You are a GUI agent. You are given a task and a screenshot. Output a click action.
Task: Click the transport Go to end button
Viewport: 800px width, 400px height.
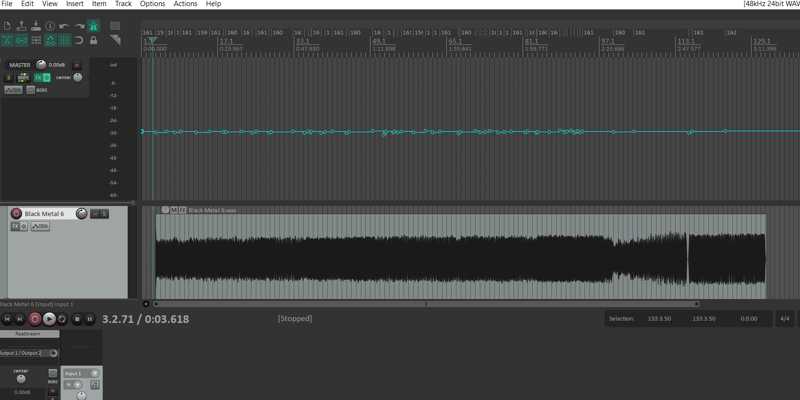point(20,319)
